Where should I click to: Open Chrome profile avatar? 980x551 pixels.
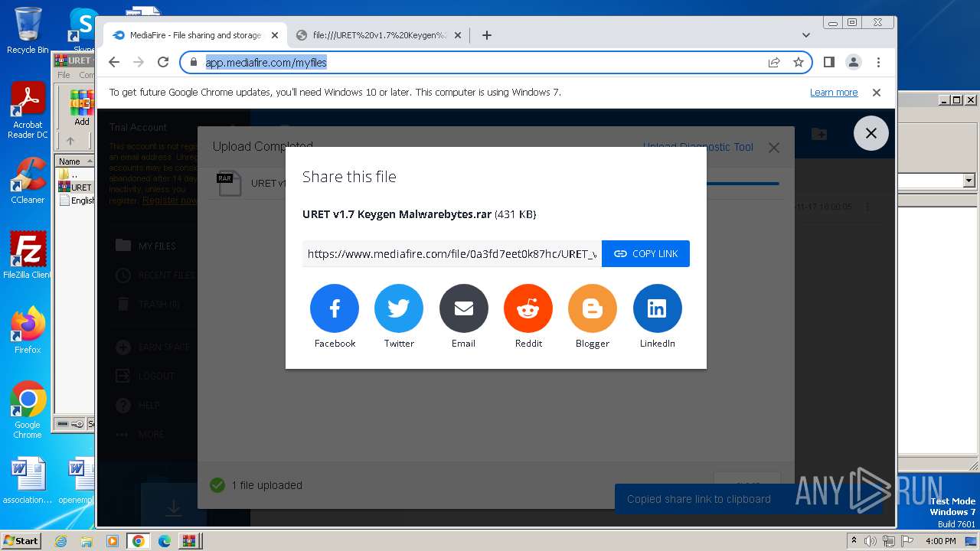pyautogui.click(x=854, y=62)
